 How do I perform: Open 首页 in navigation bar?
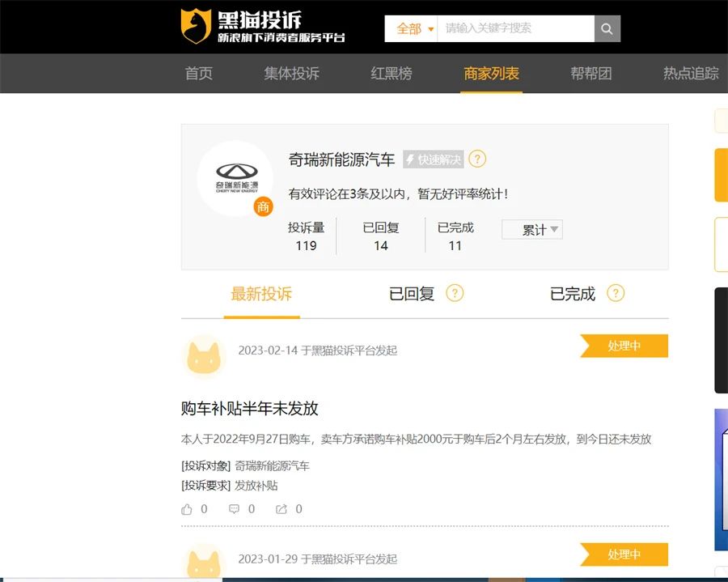[x=199, y=74]
